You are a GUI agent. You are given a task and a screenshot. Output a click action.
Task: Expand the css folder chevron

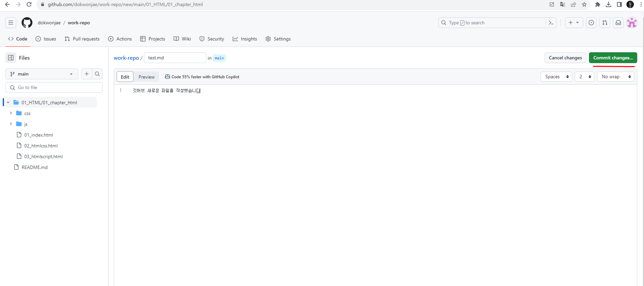pyautogui.click(x=11, y=113)
